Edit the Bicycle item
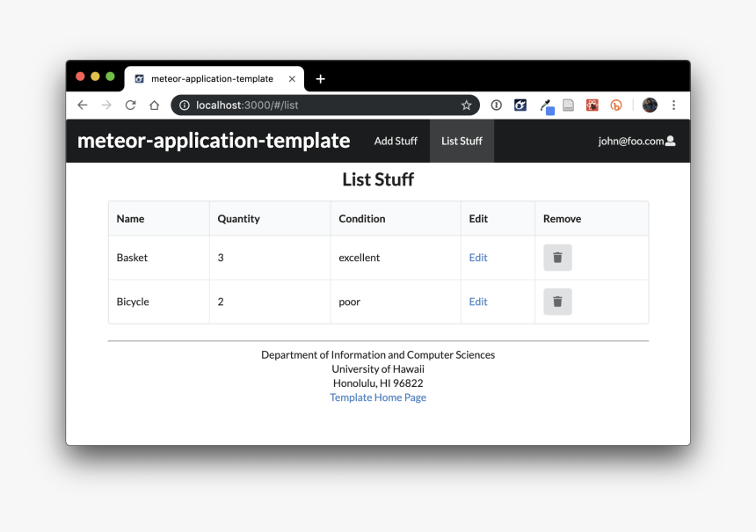The width and height of the screenshot is (756, 532). pos(478,302)
